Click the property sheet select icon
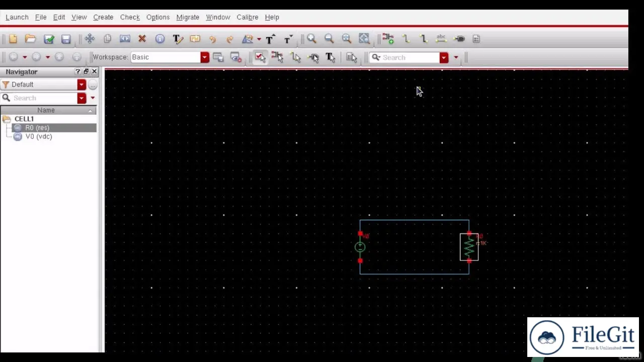644x362 pixels. tap(352, 57)
